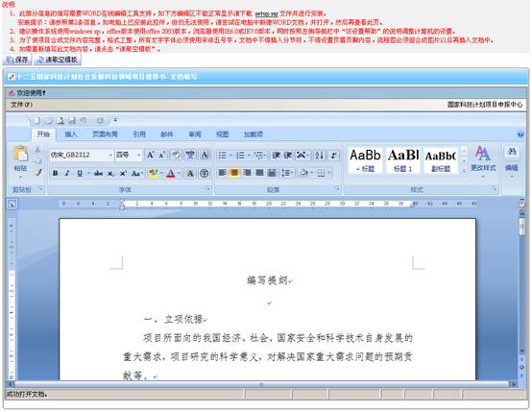Click the numbered list icon
Image resolution: width=532 pixels, height=412 pixels.
[240, 156]
